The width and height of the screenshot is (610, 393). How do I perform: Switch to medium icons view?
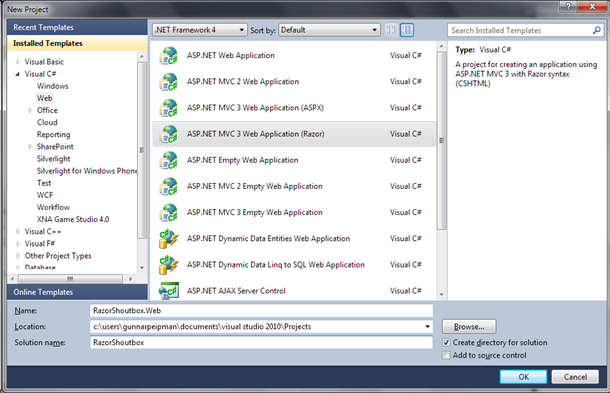[407, 30]
